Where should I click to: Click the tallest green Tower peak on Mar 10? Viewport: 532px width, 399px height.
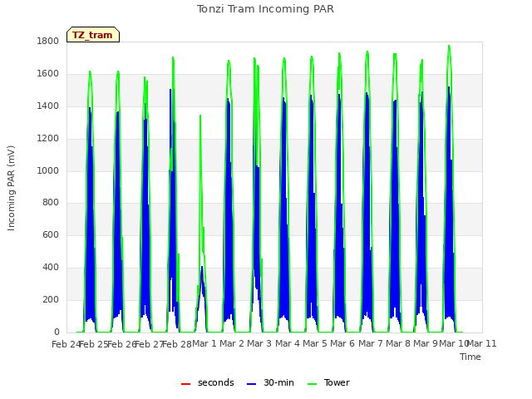449,46
